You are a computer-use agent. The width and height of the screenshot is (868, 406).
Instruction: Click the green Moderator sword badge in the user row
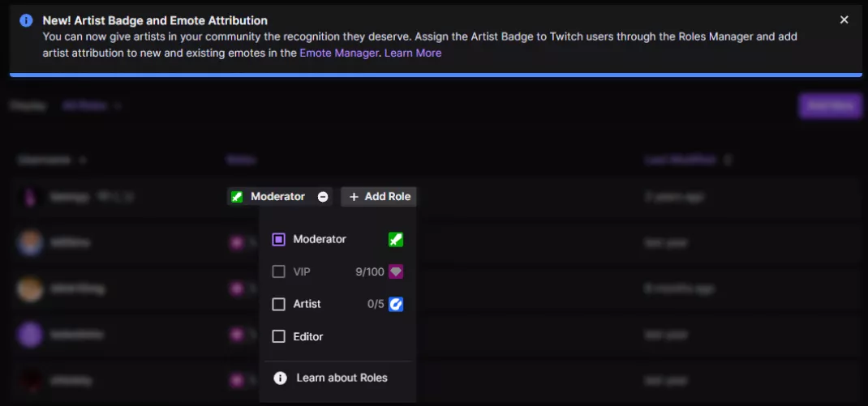(x=237, y=197)
